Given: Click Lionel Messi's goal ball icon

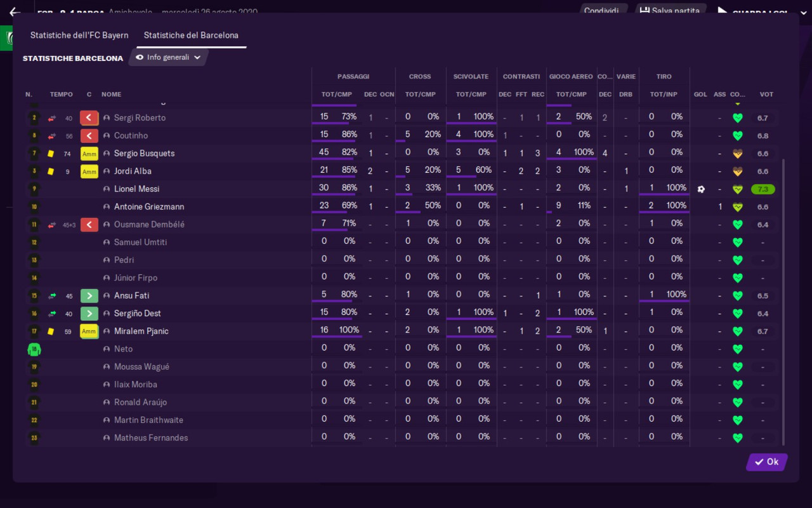Looking at the screenshot, I should 700,189.
